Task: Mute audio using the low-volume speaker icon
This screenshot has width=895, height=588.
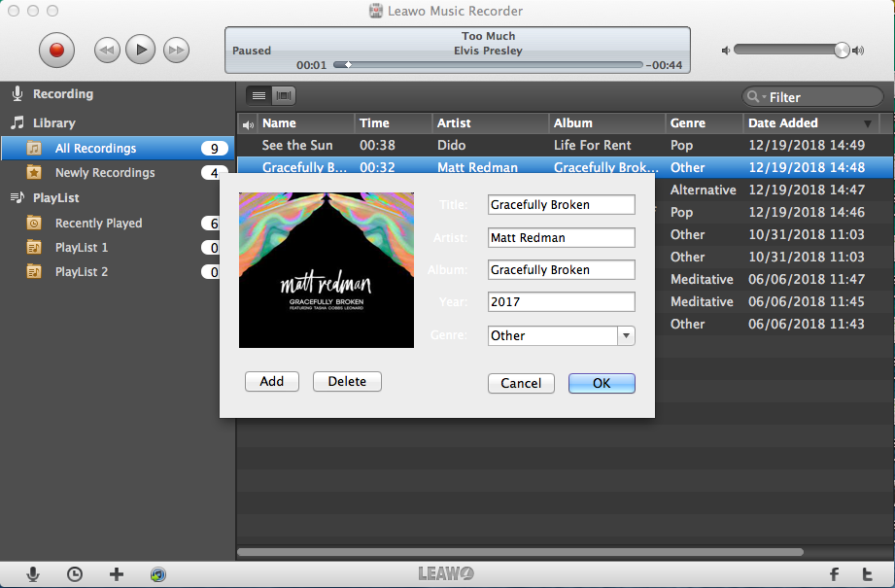Action: [726, 51]
